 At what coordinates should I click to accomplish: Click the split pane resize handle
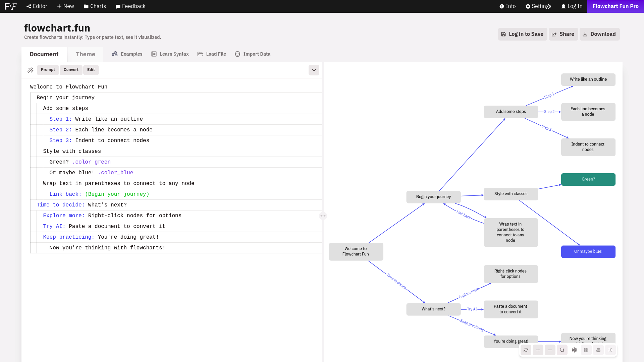click(x=323, y=216)
